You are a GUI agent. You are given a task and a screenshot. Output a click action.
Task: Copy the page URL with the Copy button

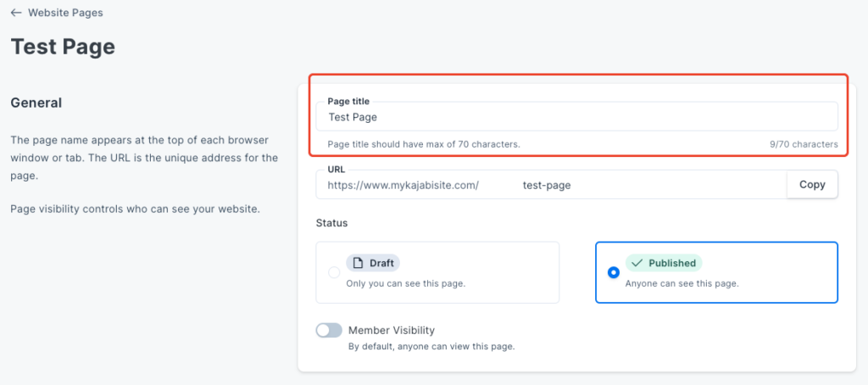pos(812,185)
